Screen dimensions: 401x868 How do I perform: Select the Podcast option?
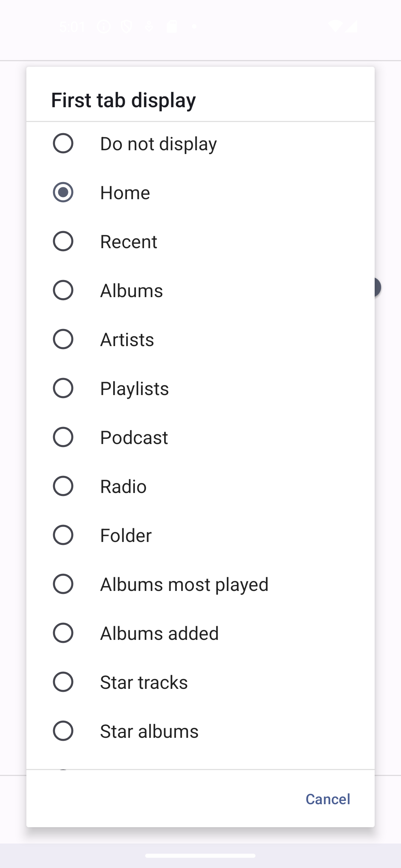pyautogui.click(x=63, y=437)
